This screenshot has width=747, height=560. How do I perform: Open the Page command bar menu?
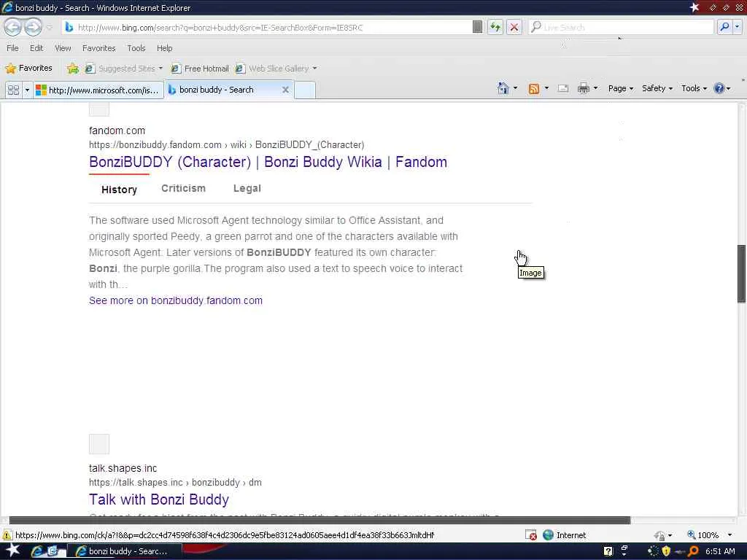click(621, 88)
